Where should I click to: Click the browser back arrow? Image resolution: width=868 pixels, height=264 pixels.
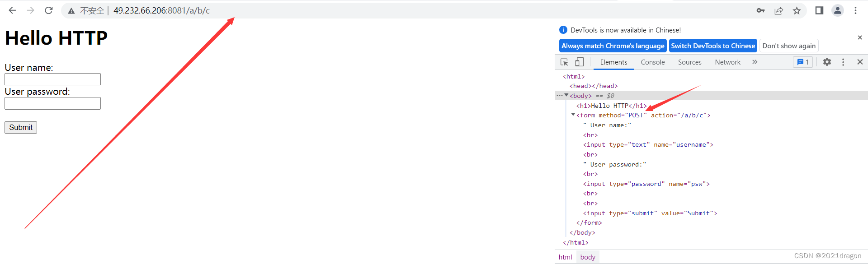(12, 10)
